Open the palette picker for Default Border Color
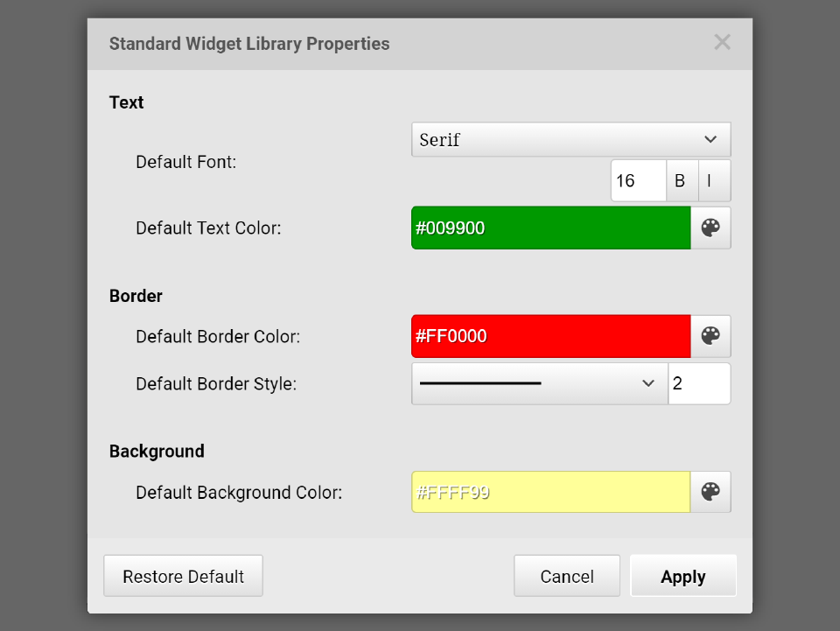Image resolution: width=840 pixels, height=631 pixels. coord(710,336)
